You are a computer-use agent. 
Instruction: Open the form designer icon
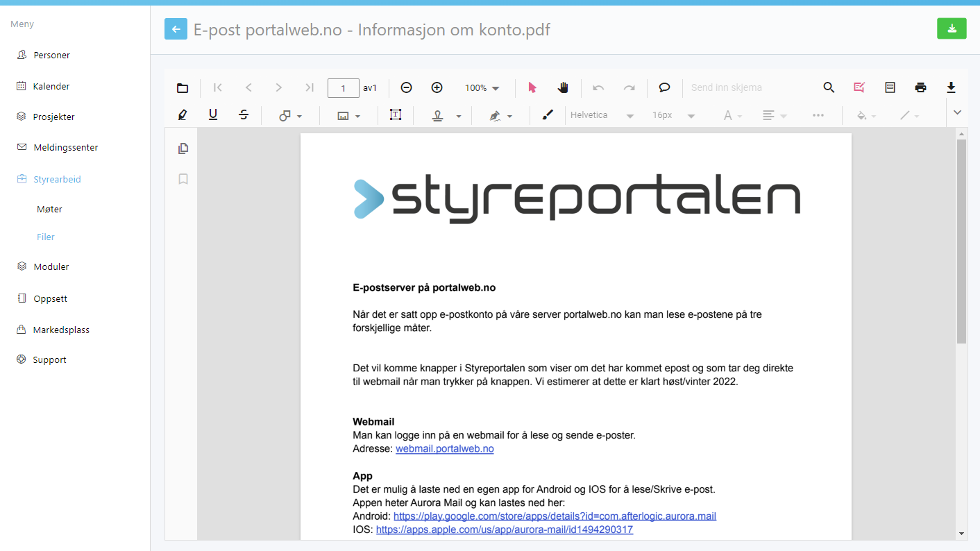[x=890, y=87]
